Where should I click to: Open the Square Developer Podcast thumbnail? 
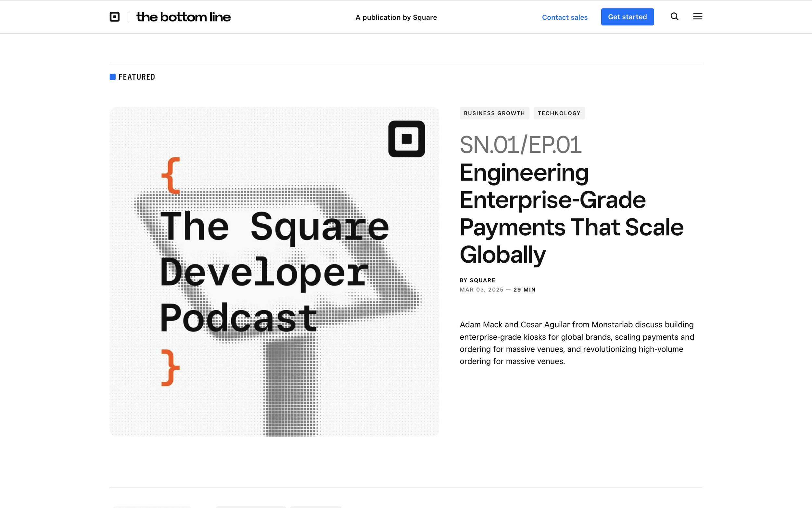click(x=274, y=271)
